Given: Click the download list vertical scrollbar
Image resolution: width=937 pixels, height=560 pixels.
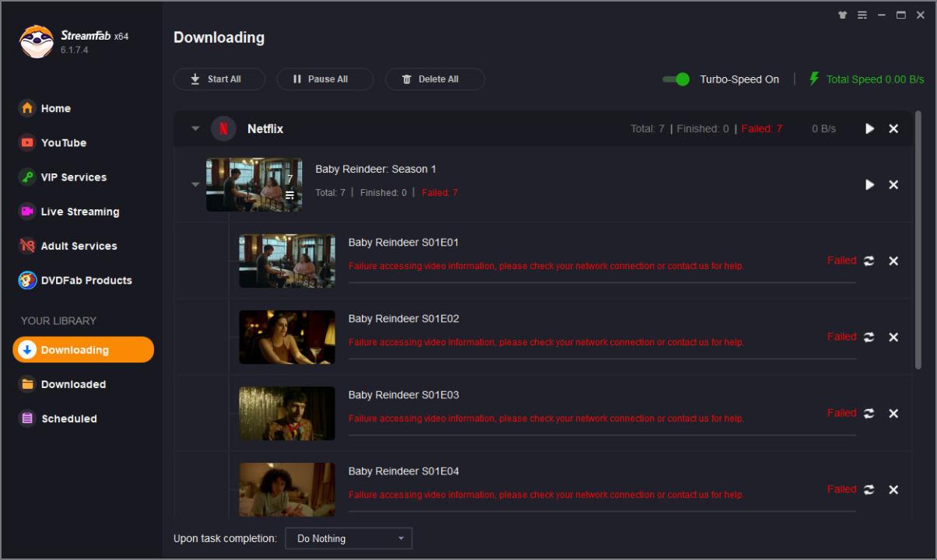Looking at the screenshot, I should (x=918, y=241).
